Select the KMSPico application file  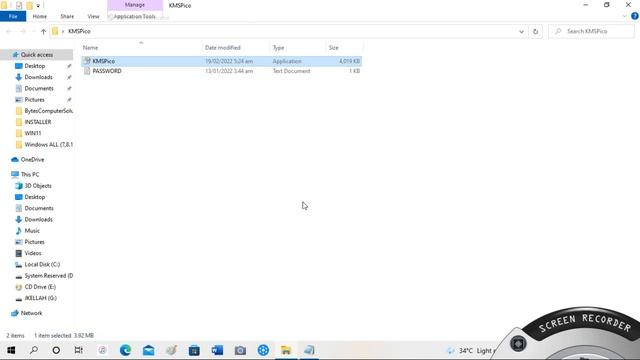pos(222,61)
